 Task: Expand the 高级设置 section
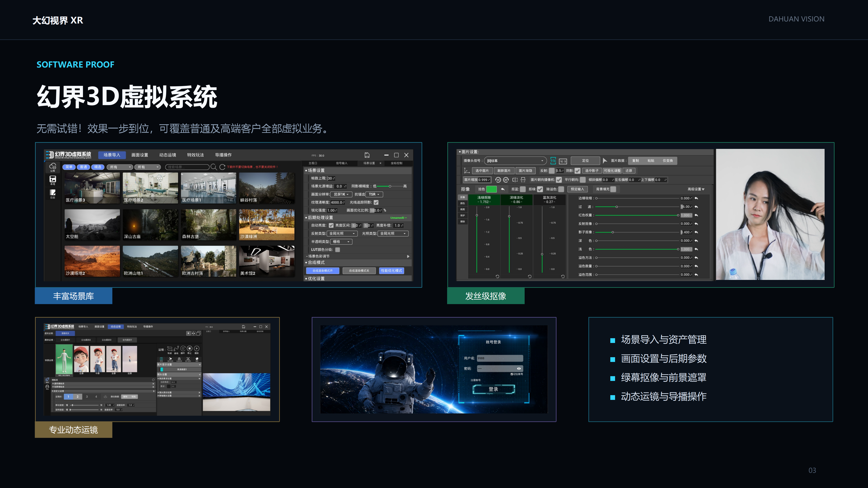[x=696, y=189]
